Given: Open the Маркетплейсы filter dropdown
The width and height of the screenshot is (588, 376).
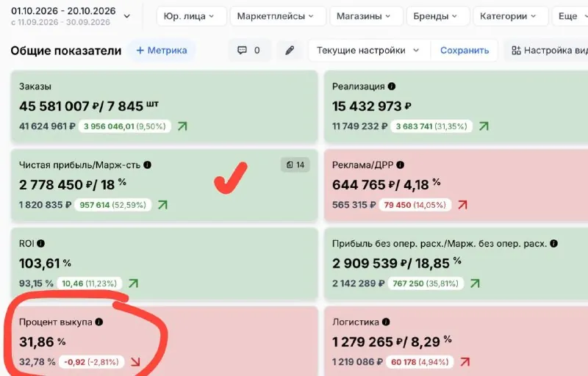Looking at the screenshot, I should (278, 16).
